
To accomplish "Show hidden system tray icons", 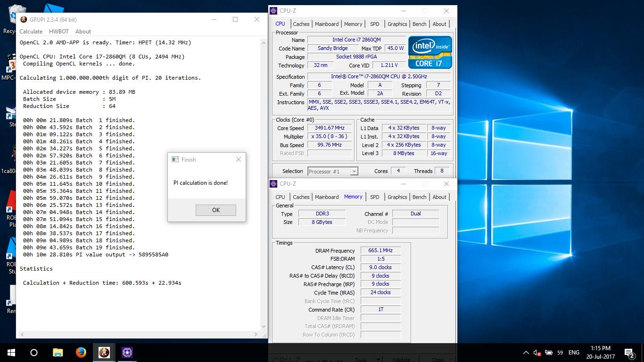I will click(526, 352).
